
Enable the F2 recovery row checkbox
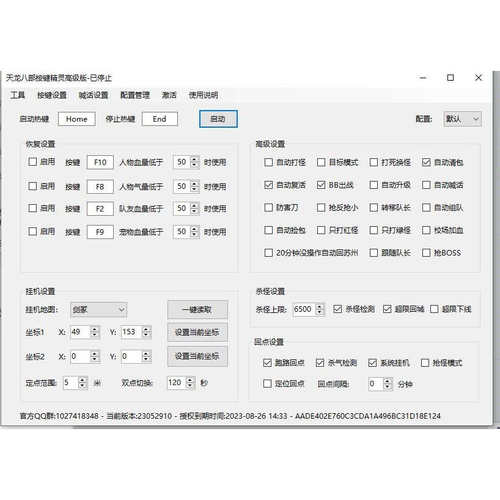pos(33,208)
